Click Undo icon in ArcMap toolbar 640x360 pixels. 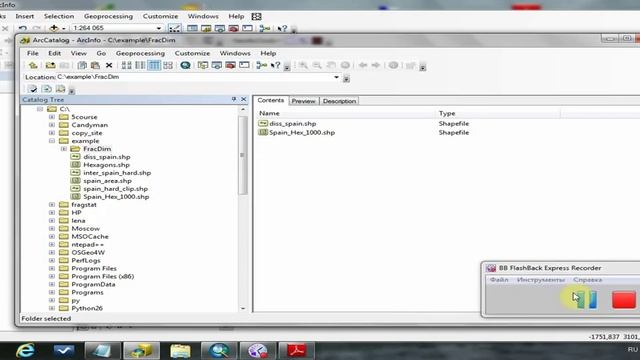coord(22,28)
